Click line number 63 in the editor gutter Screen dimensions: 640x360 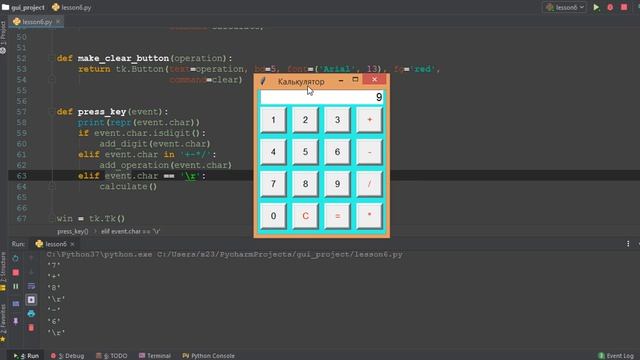click(21, 176)
